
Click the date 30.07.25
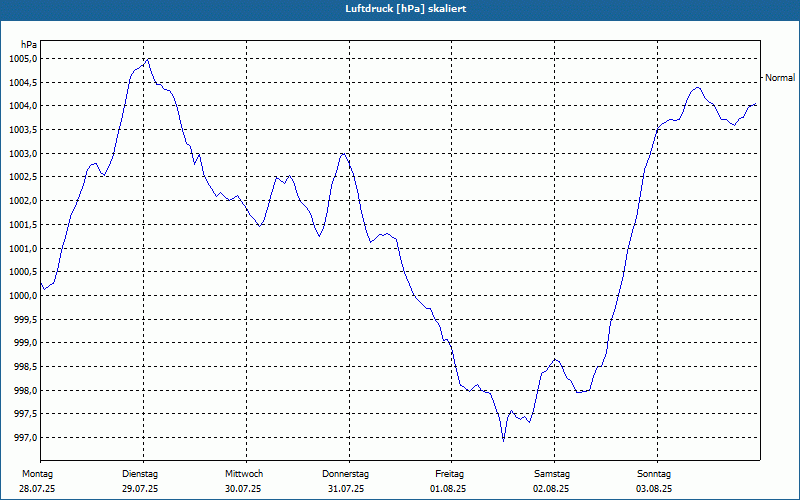[243, 489]
